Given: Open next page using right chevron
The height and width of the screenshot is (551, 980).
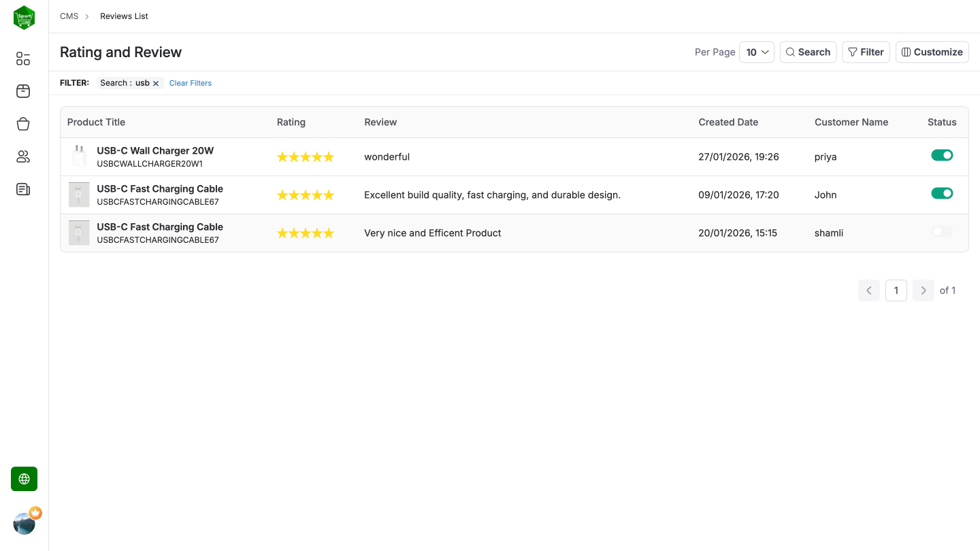Looking at the screenshot, I should (923, 290).
